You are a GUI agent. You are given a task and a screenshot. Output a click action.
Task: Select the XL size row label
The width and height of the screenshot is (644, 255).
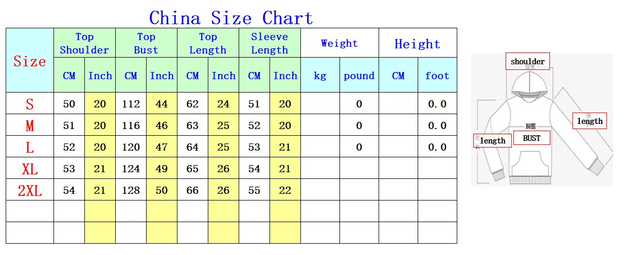[30, 168]
